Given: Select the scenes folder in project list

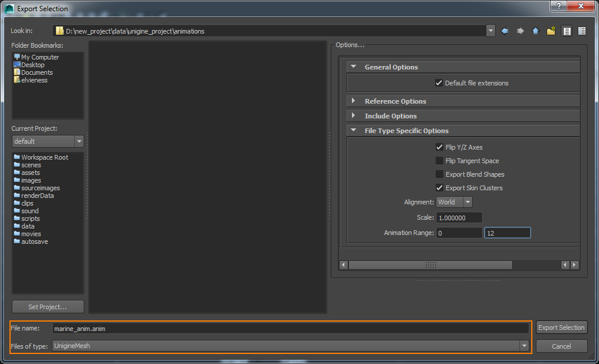Looking at the screenshot, I should tap(31, 165).
